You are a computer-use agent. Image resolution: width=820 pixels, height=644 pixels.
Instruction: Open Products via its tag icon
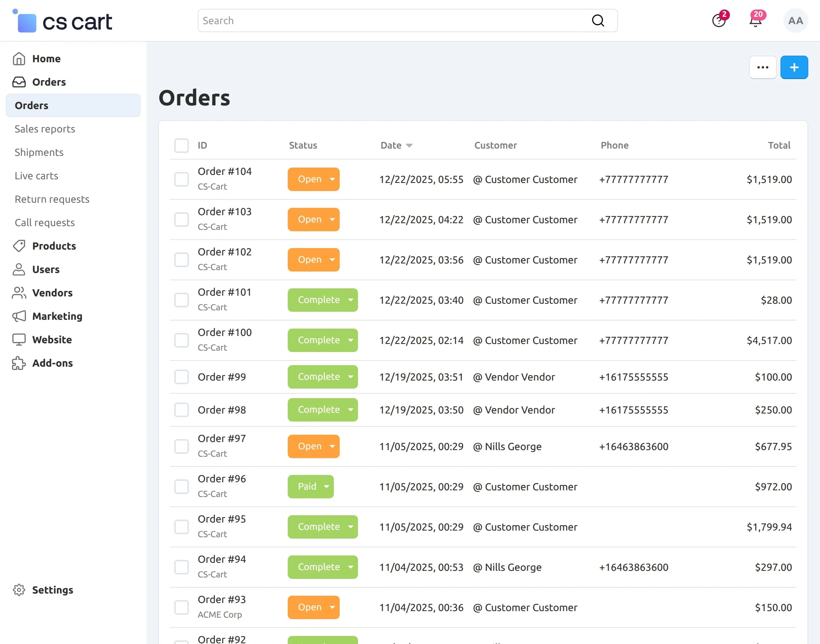pyautogui.click(x=19, y=246)
